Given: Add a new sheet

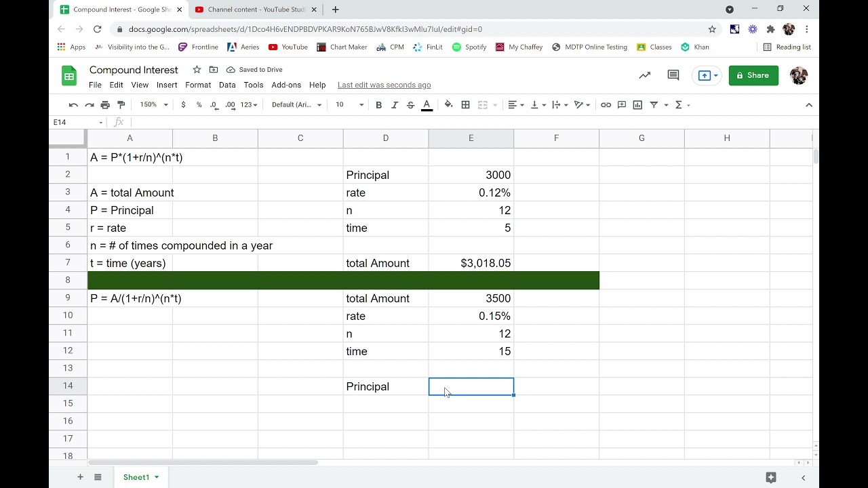Looking at the screenshot, I should pos(80,477).
